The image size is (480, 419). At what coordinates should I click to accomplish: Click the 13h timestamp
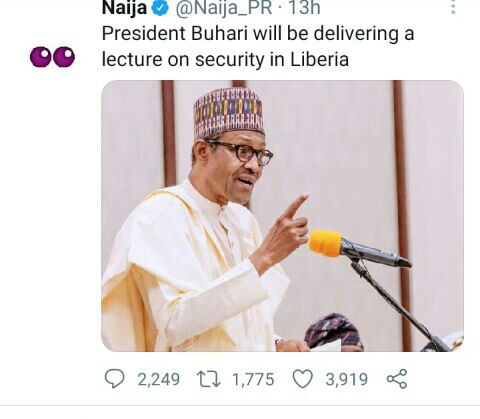[x=304, y=8]
